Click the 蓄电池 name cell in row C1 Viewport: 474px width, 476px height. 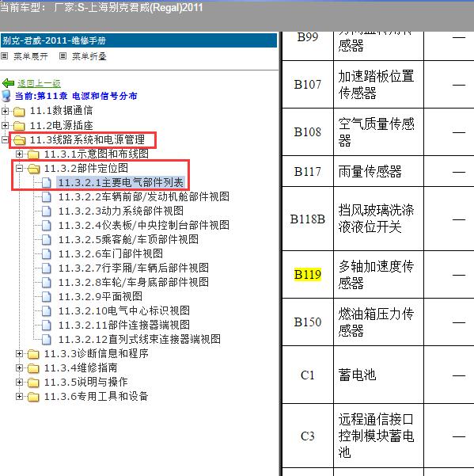378,375
